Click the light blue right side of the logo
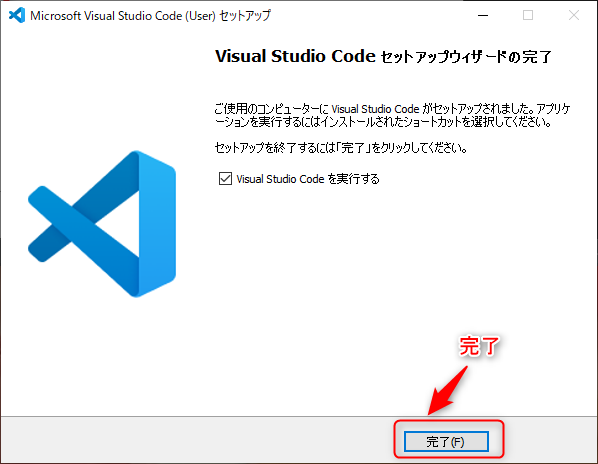598x464 pixels. (x=157, y=224)
